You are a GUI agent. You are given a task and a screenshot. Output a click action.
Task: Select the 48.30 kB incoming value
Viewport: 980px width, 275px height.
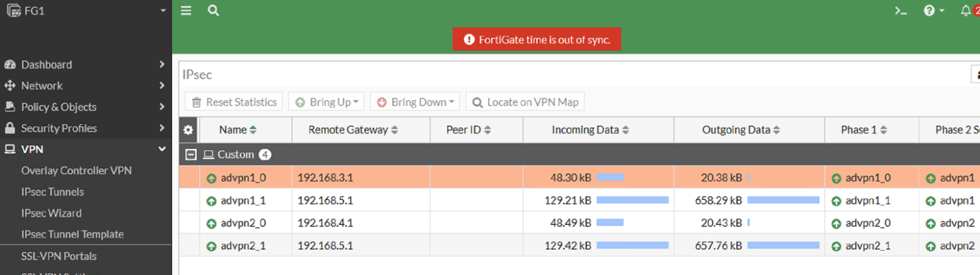[x=570, y=178]
